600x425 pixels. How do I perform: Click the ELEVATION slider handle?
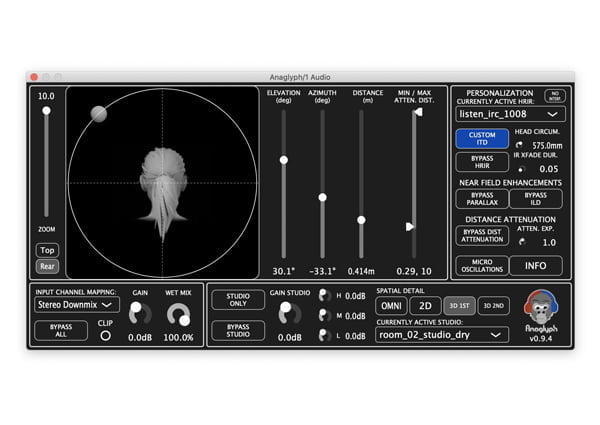coord(284,160)
